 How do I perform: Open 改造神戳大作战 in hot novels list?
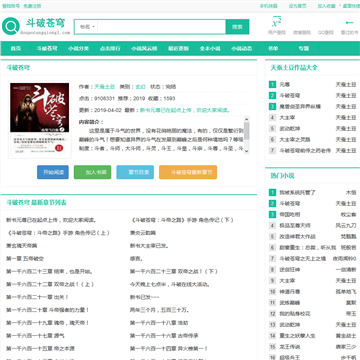click(297, 237)
